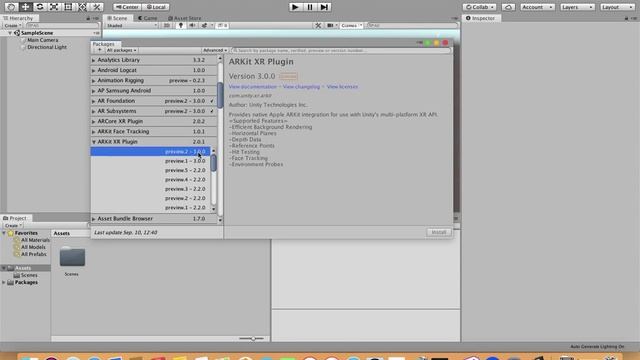Open View documentation link
The height and width of the screenshot is (360, 640).
253,87
